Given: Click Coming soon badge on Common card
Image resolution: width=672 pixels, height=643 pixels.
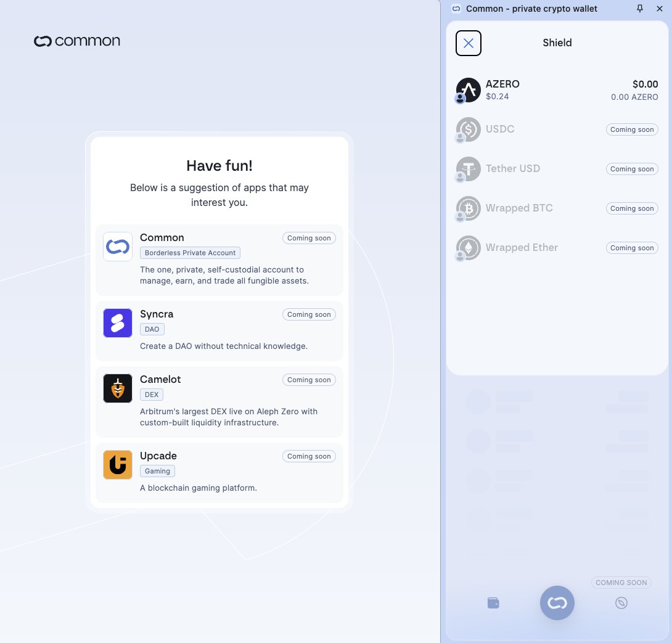Looking at the screenshot, I should tap(309, 238).
